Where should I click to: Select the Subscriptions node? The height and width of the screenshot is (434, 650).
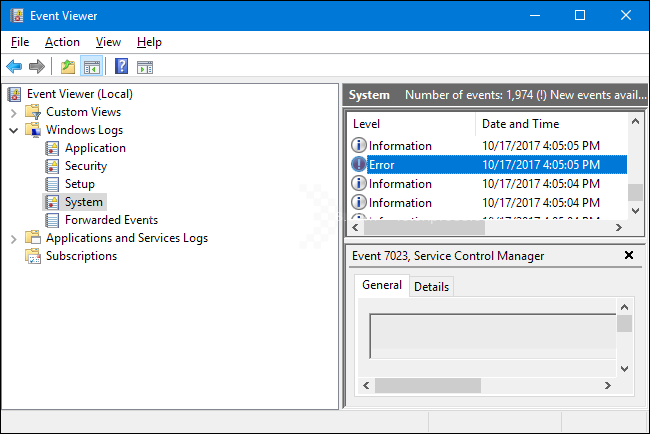(x=81, y=256)
